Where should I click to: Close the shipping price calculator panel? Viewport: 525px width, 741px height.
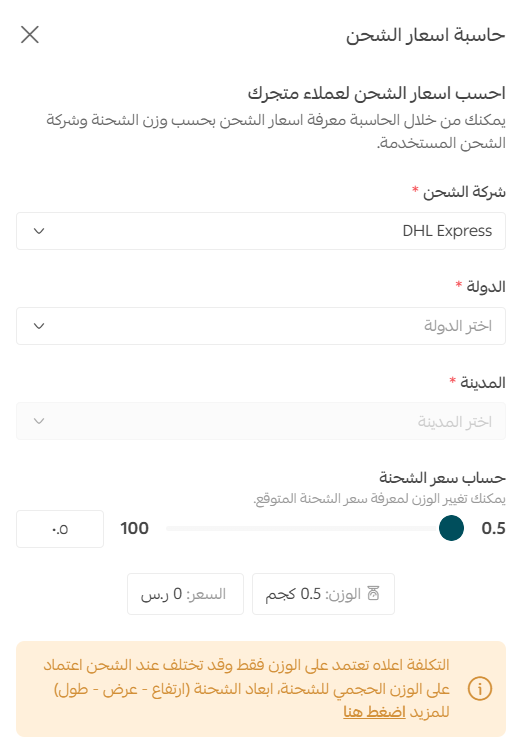point(30,34)
